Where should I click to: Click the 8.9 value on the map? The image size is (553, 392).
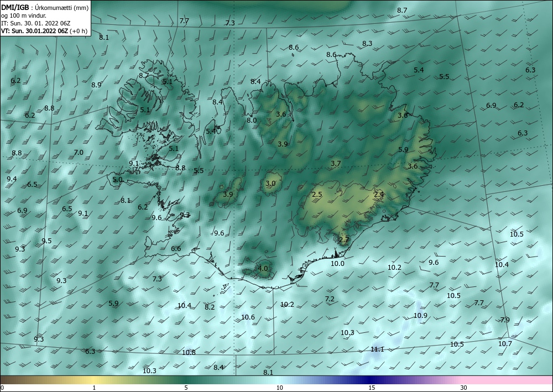click(96, 85)
